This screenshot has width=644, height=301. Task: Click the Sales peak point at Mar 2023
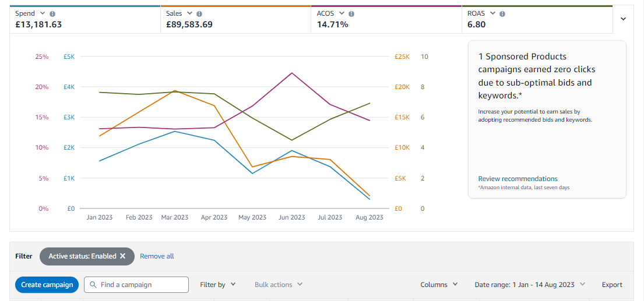175,90
